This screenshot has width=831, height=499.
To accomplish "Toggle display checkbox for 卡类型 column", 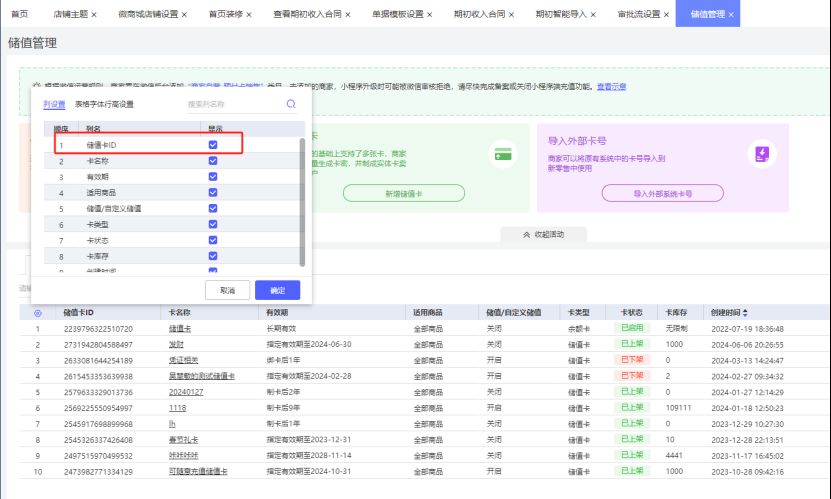I will tap(212, 224).
